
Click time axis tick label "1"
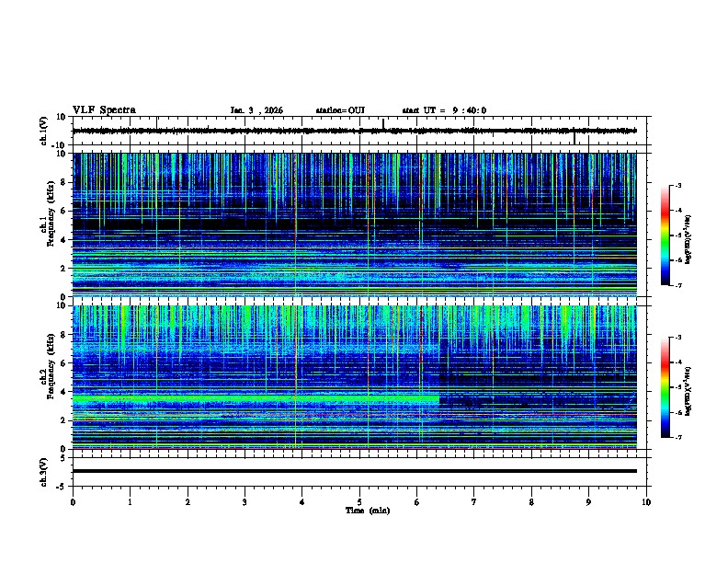(x=131, y=502)
